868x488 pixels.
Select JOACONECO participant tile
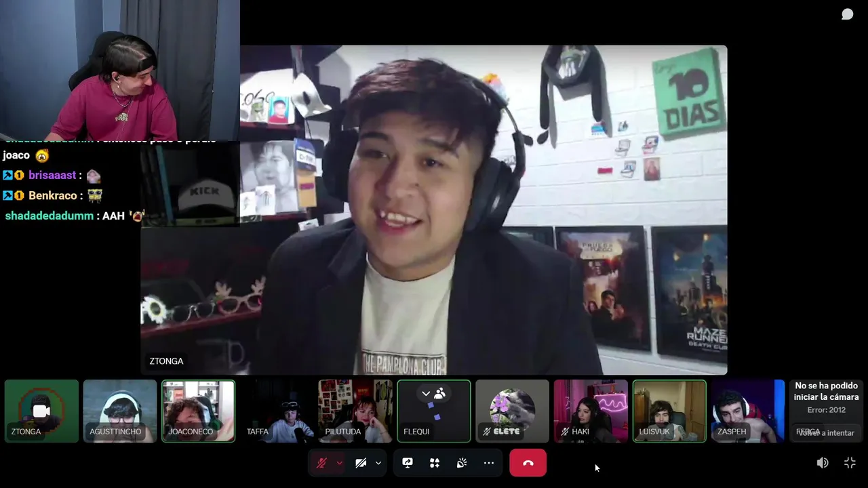(199, 411)
